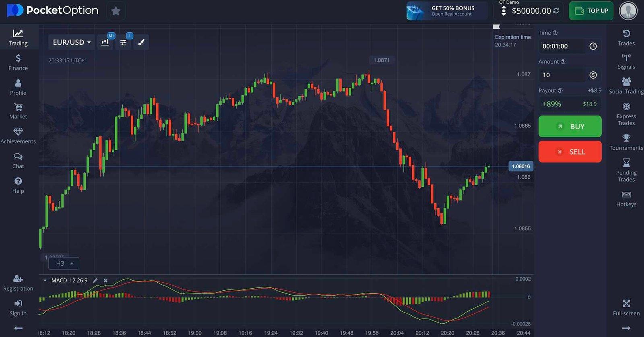Open indicators settings icon
The width and height of the screenshot is (644, 337).
(123, 42)
